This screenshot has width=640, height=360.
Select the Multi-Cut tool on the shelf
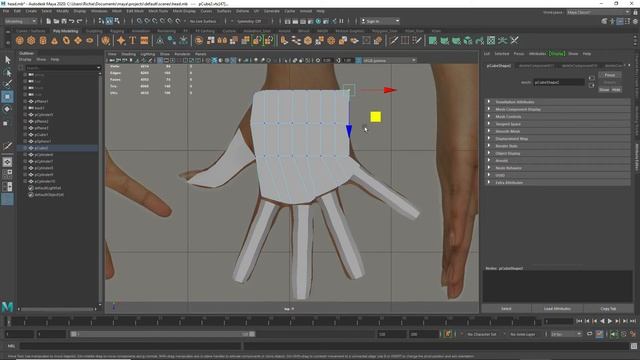pyautogui.click(x=393, y=40)
